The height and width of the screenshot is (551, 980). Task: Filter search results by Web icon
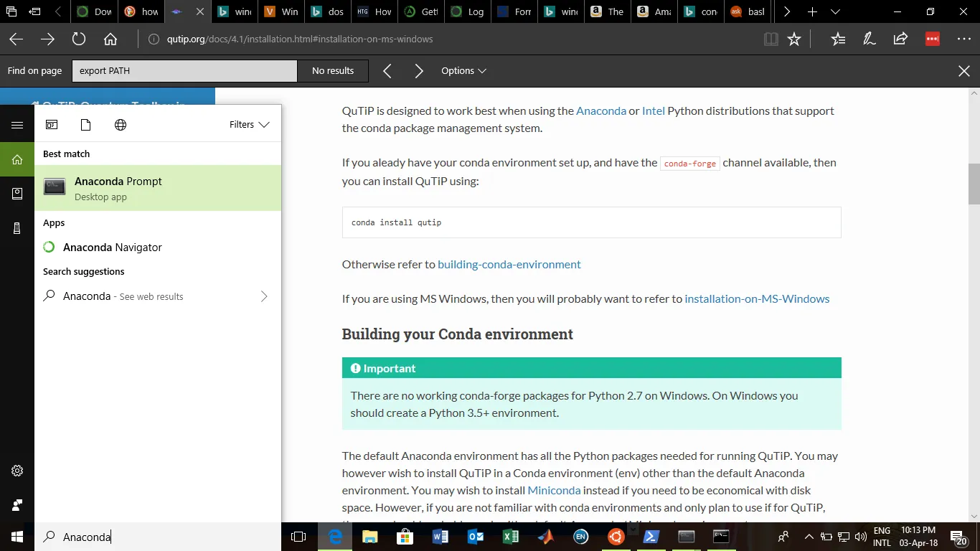point(121,125)
